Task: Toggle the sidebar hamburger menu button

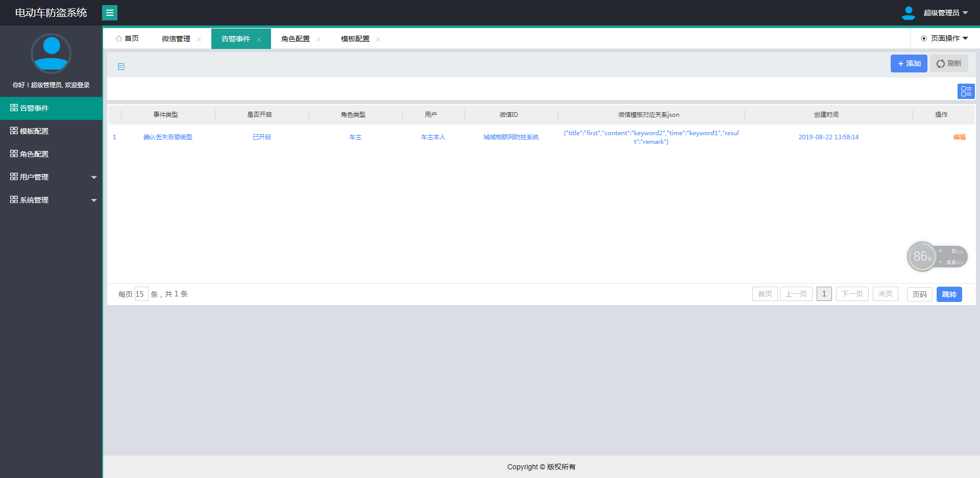Action: (x=110, y=13)
